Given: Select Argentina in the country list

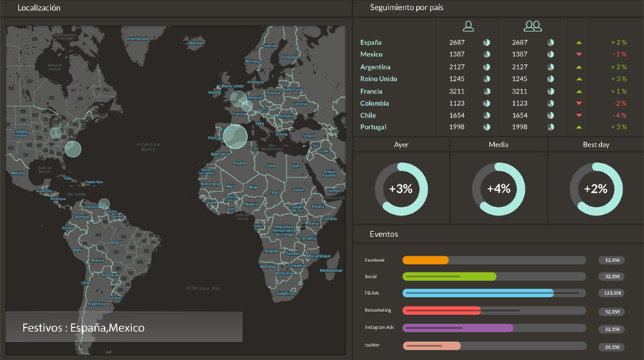Looking at the screenshot, I should click(376, 67).
